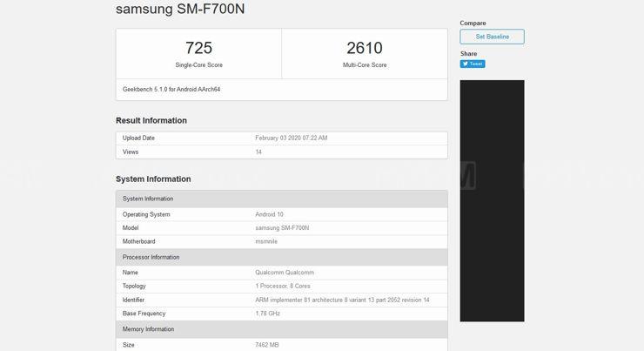Select model value samsung SM-F700N in table
The width and height of the screenshot is (644, 351).
click(x=282, y=227)
